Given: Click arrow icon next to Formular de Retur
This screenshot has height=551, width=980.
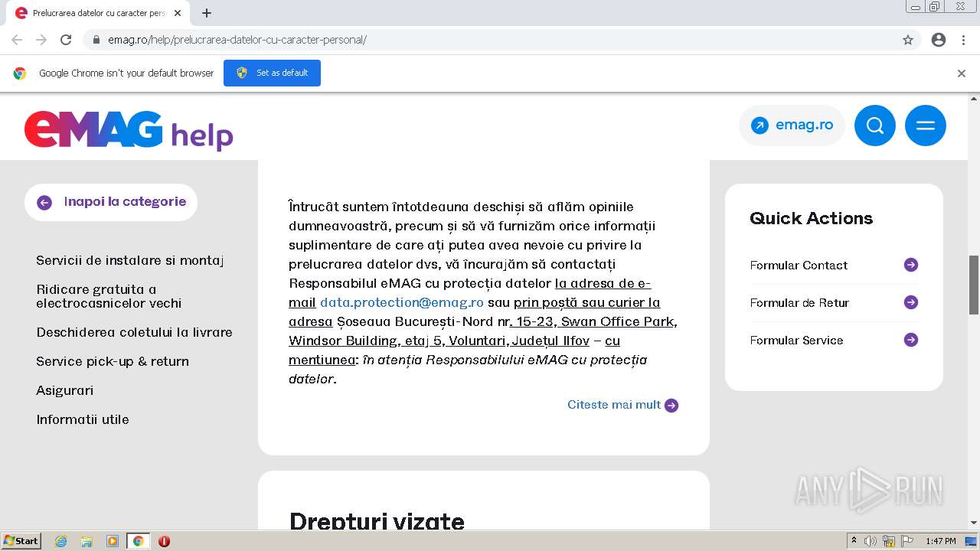Looking at the screenshot, I should pyautogui.click(x=911, y=302).
